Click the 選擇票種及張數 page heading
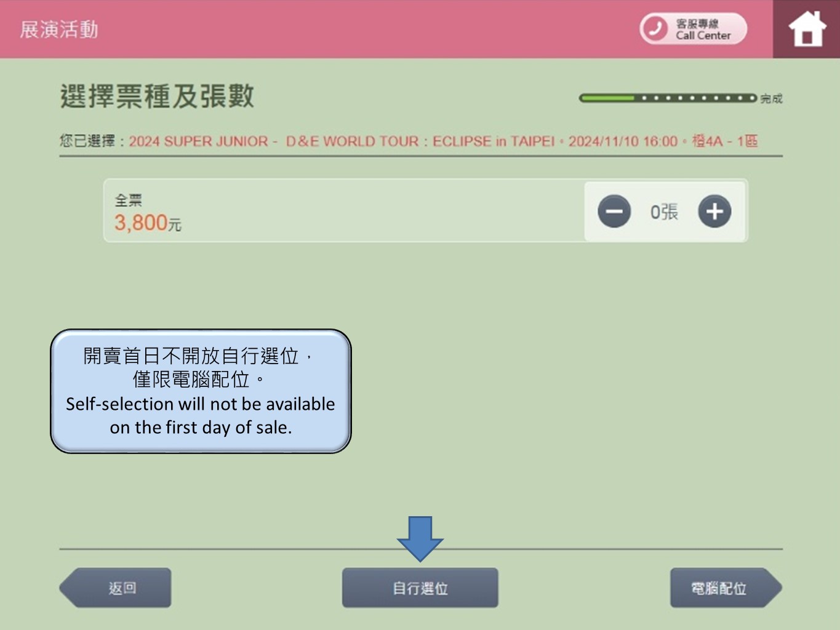840x630 pixels. [x=157, y=97]
